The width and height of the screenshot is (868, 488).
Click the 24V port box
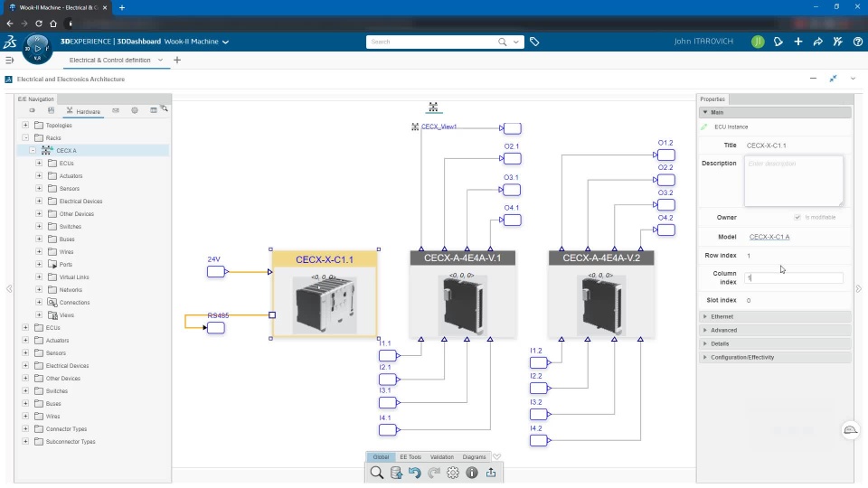215,272
